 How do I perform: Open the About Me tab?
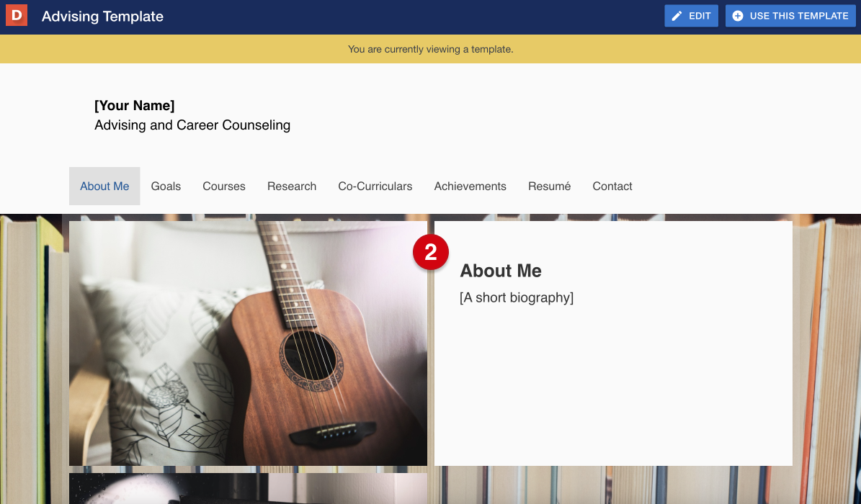(104, 186)
